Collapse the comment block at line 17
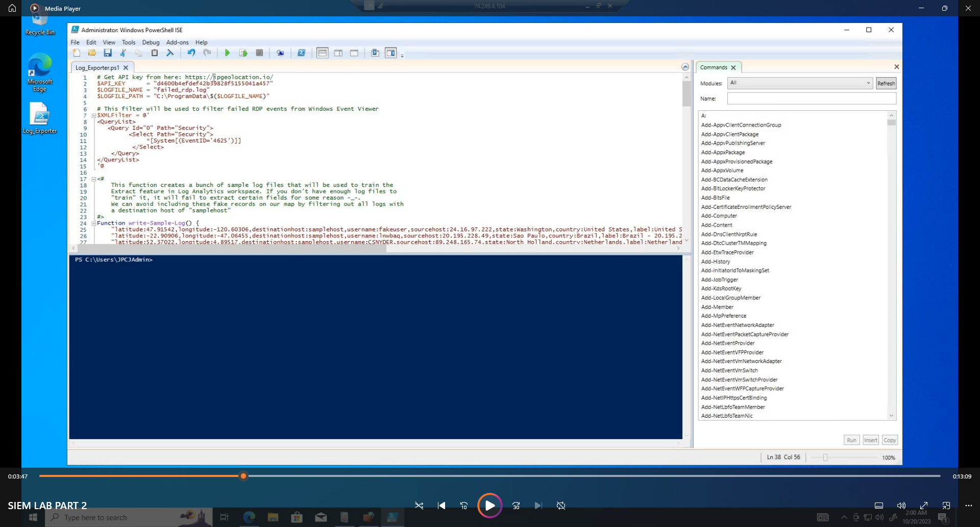The width and height of the screenshot is (980, 527). pyautogui.click(x=94, y=179)
